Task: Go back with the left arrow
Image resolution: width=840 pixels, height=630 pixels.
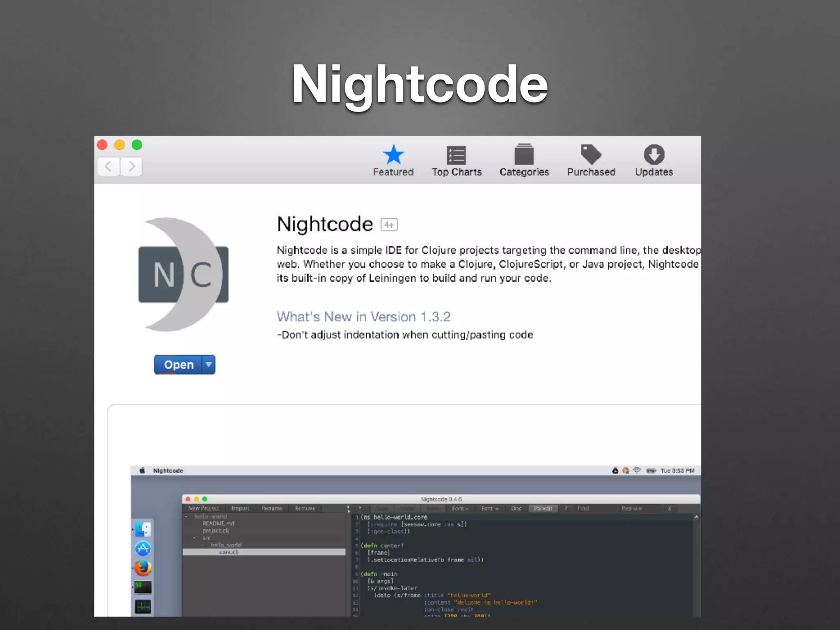Action: [x=109, y=167]
